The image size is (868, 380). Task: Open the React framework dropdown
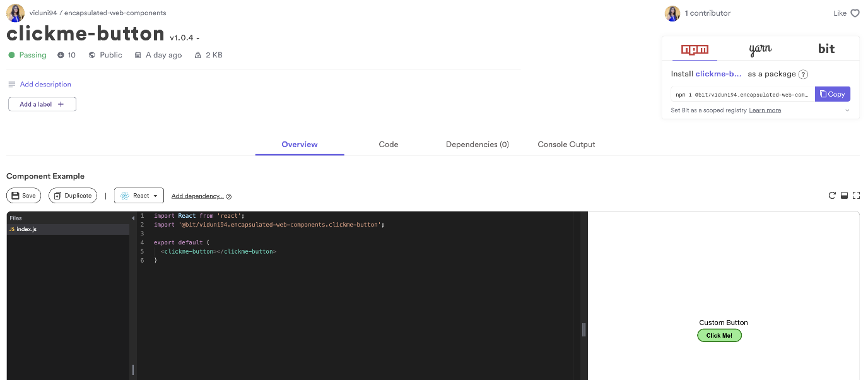pos(139,196)
